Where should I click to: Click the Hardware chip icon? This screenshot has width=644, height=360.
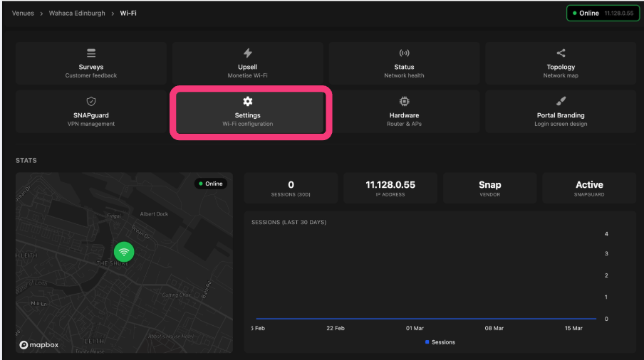point(404,101)
